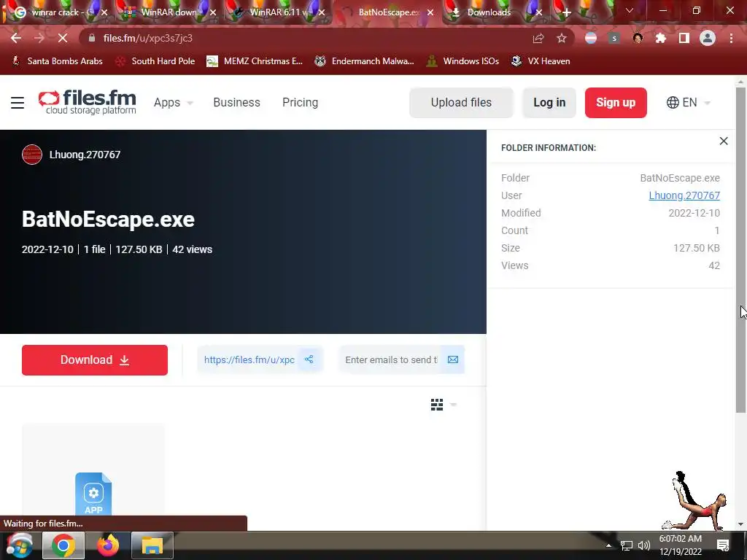Open VX Heaven bookmark
This screenshot has height=560, width=747.
pyautogui.click(x=541, y=61)
